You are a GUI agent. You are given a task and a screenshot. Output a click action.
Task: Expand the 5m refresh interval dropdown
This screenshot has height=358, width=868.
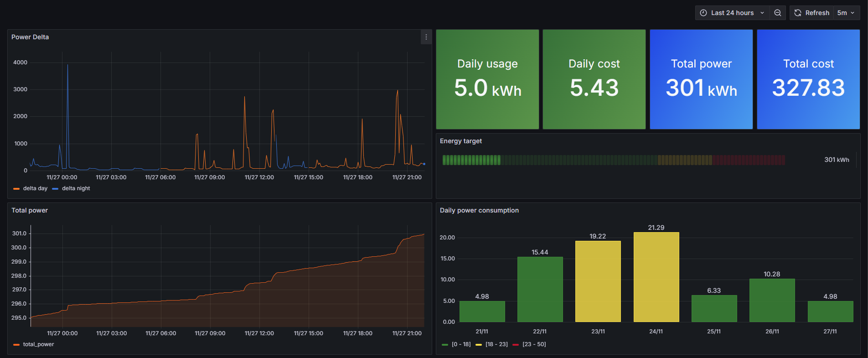846,13
